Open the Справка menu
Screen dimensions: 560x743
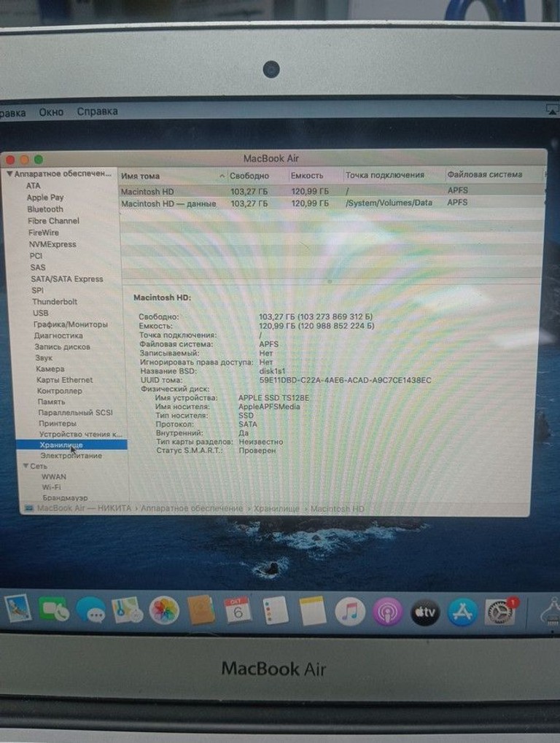pos(97,112)
